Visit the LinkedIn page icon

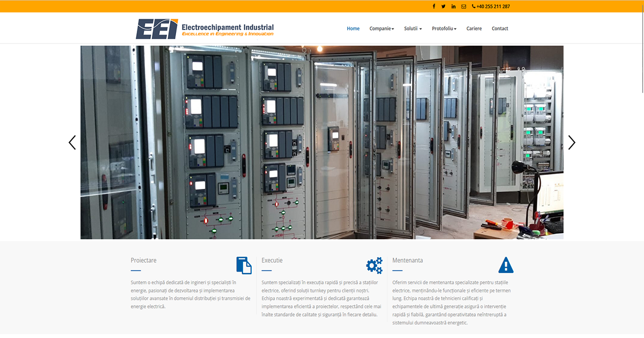[x=453, y=6]
